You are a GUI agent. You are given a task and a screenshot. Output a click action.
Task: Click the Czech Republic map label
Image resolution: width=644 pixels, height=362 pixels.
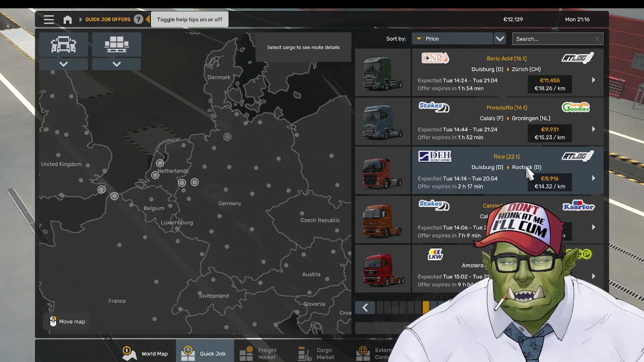point(320,220)
